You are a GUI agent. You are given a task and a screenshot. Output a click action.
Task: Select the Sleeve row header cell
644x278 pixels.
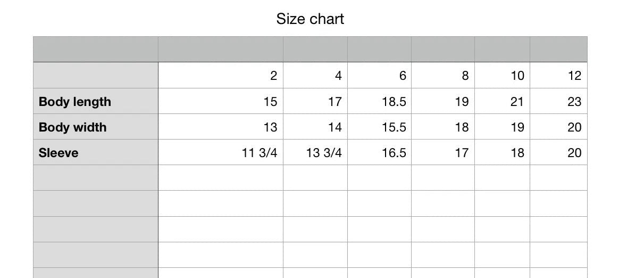click(x=96, y=152)
